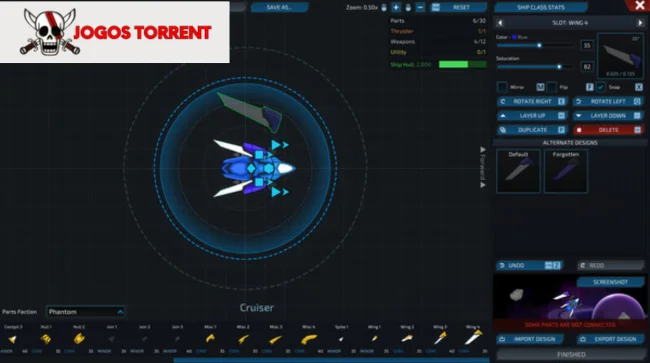
Task: Click Import Design button
Action: (x=530, y=339)
